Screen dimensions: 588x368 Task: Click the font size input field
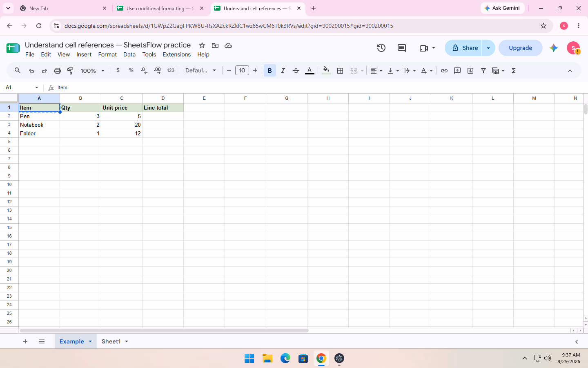coord(242,70)
